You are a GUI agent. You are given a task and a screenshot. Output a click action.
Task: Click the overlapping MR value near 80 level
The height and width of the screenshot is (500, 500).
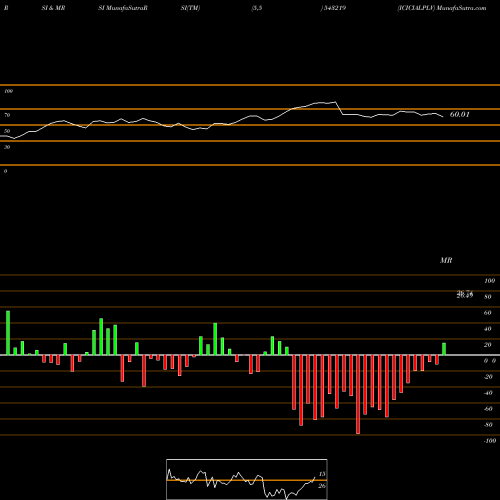click(x=465, y=294)
